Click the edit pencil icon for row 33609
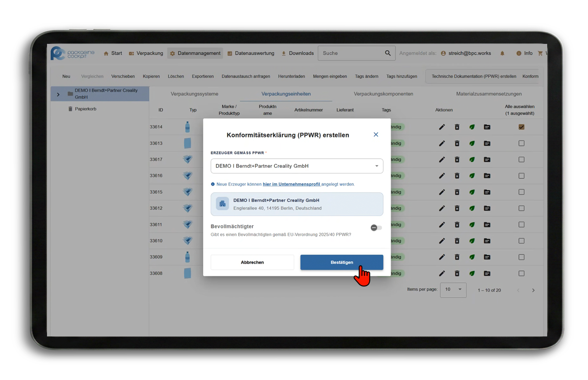 (442, 257)
